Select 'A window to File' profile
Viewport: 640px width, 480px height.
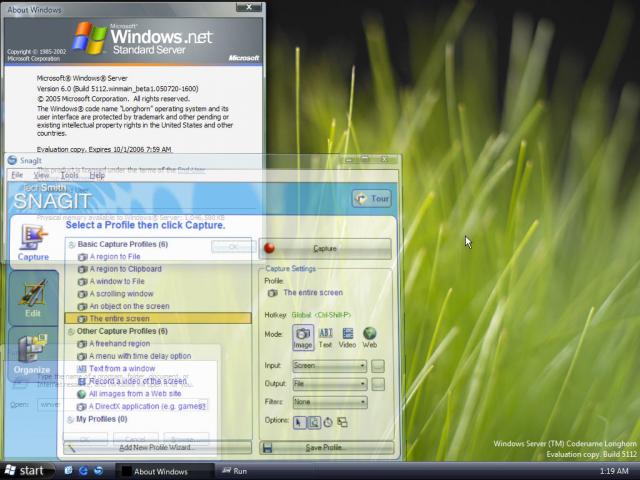click(x=117, y=281)
